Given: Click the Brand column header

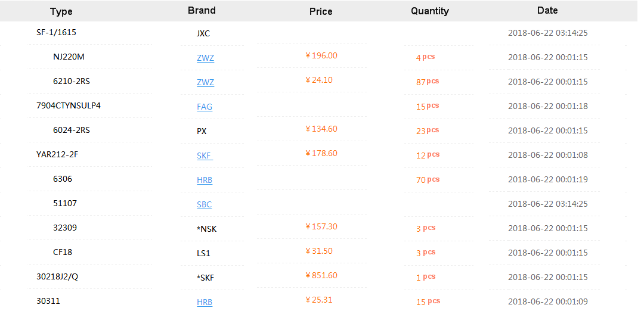Looking at the screenshot, I should 202,10.
